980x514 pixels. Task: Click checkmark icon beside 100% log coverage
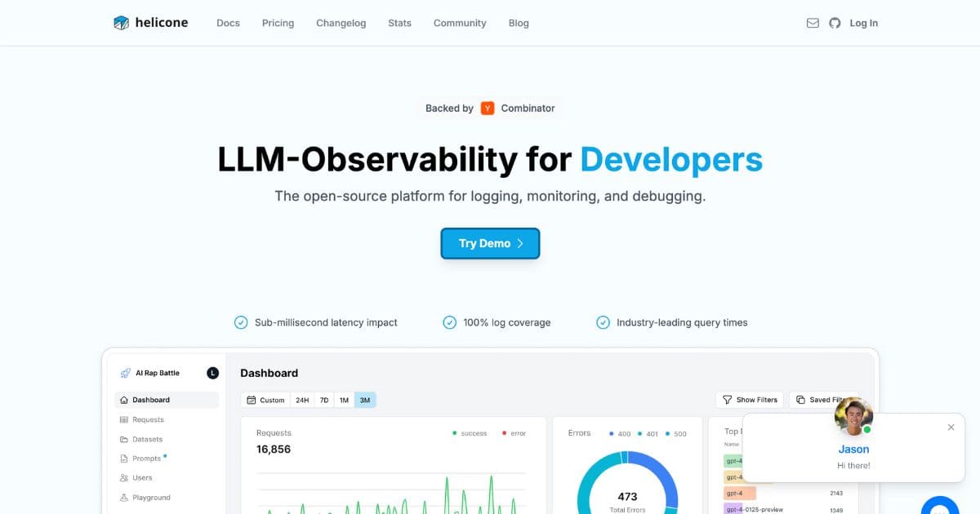click(449, 322)
